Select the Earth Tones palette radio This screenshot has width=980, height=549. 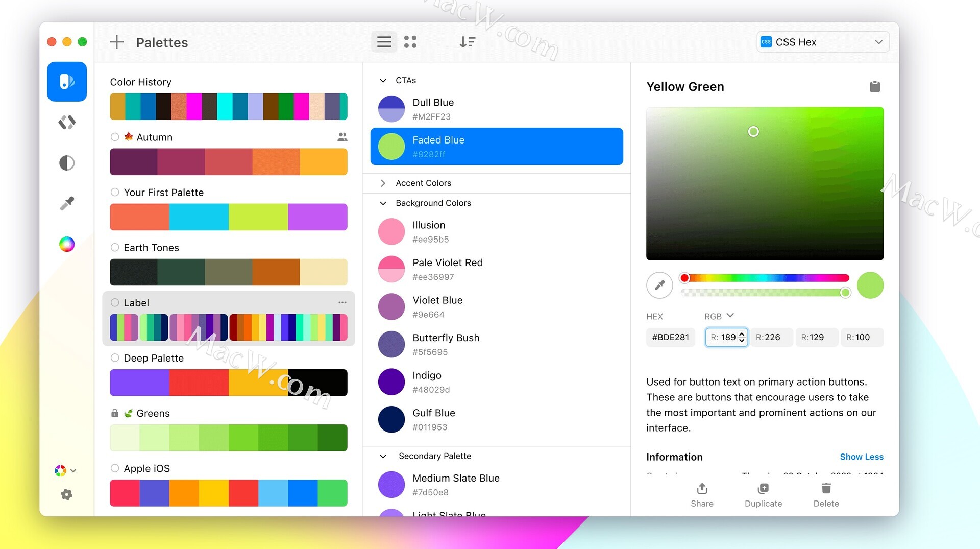coord(115,248)
